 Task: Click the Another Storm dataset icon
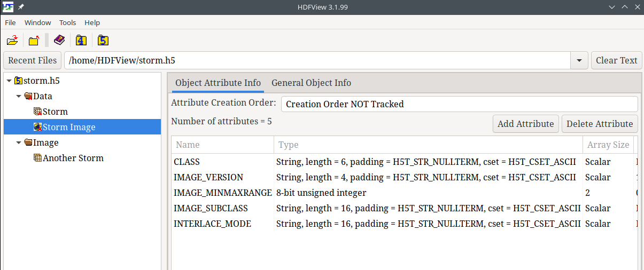tap(37, 158)
